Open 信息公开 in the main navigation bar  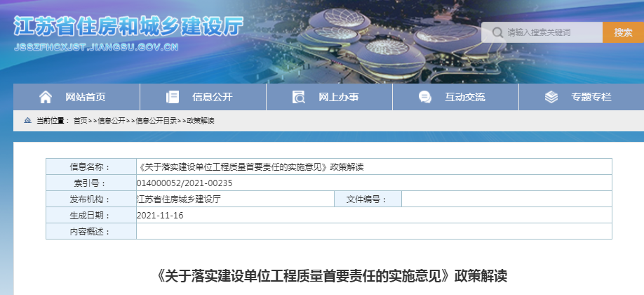212,97
